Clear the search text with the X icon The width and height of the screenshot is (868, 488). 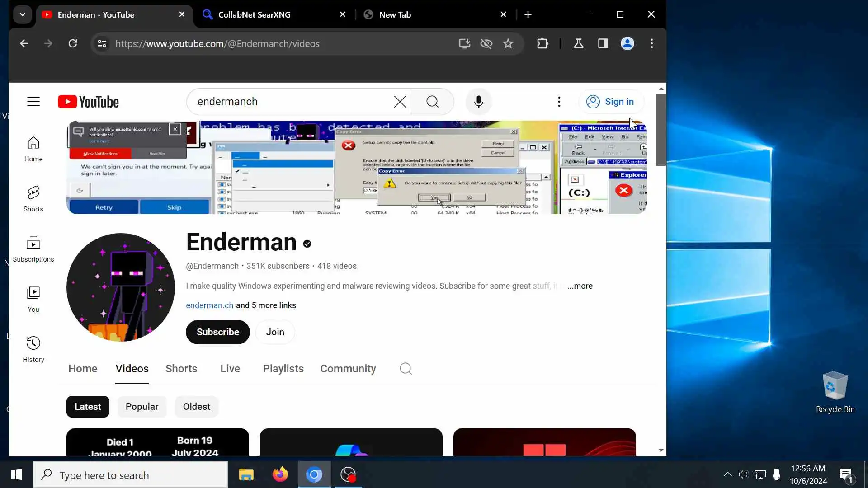pyautogui.click(x=400, y=102)
